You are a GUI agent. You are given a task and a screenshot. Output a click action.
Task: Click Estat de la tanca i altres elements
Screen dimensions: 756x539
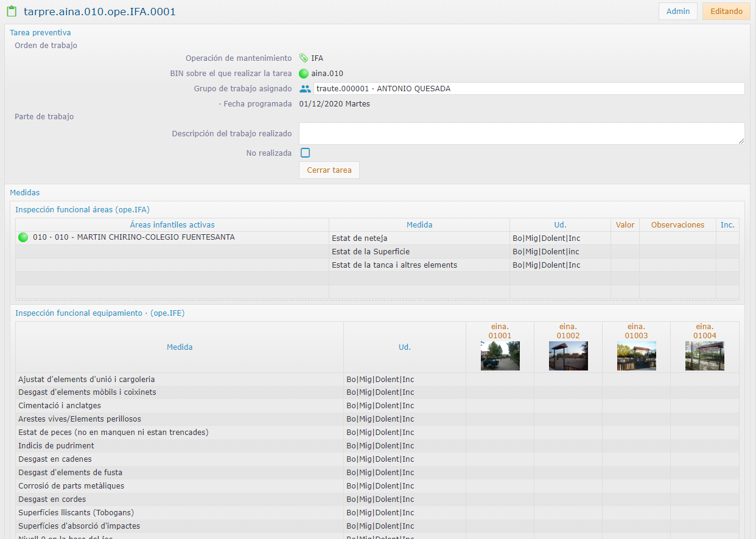point(394,265)
